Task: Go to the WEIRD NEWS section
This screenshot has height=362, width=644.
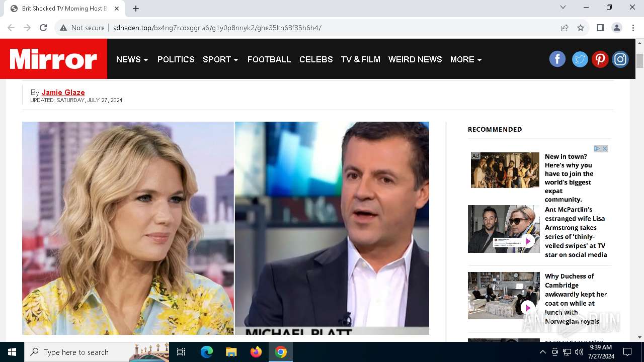Action: (415, 59)
